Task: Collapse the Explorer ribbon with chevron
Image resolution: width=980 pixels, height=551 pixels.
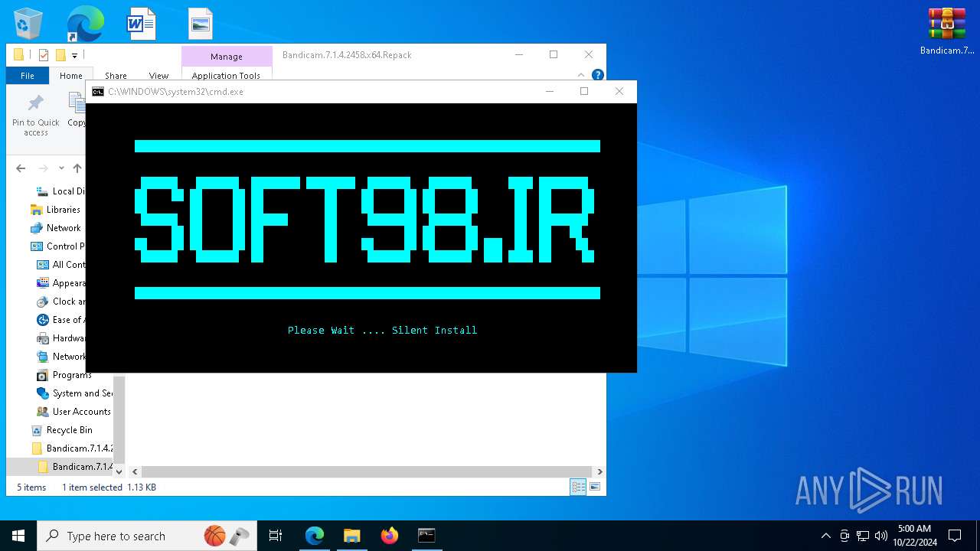Action: (x=582, y=75)
